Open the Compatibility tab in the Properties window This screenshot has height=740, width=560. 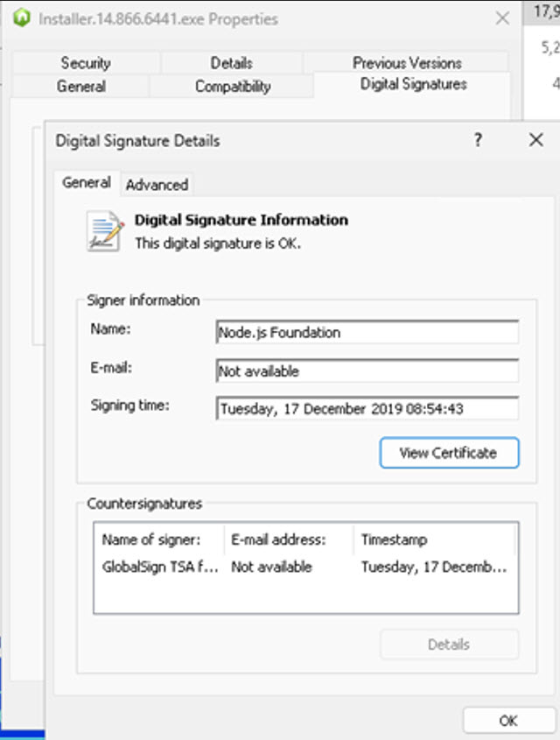[233, 87]
